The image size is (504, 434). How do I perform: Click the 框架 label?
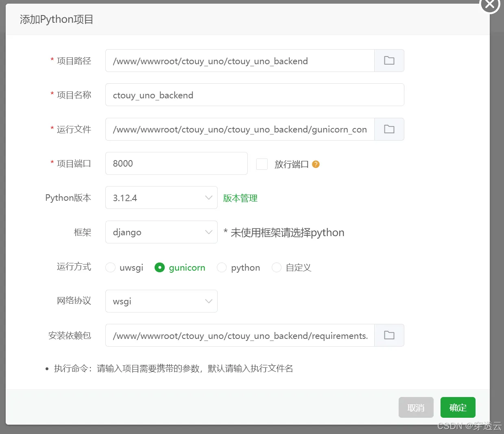click(x=83, y=232)
